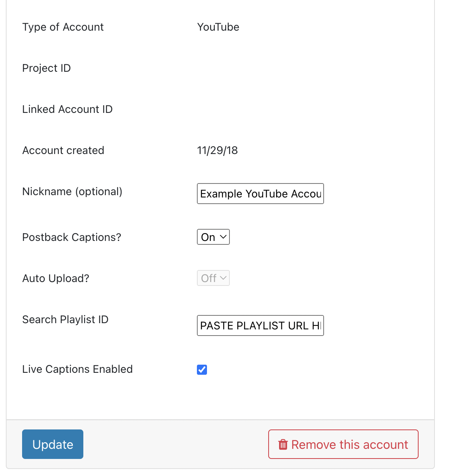Click the Project ID label
Viewport: 450px width, 476px height.
click(x=47, y=68)
